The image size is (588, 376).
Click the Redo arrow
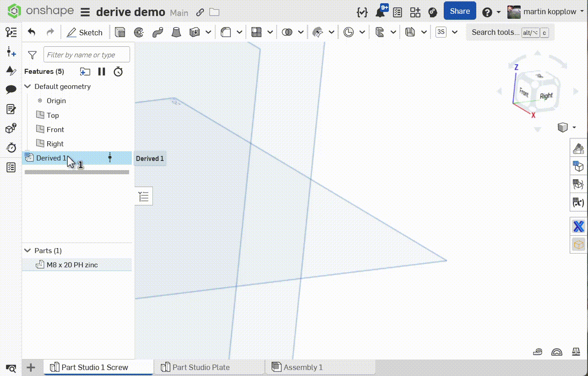50,32
